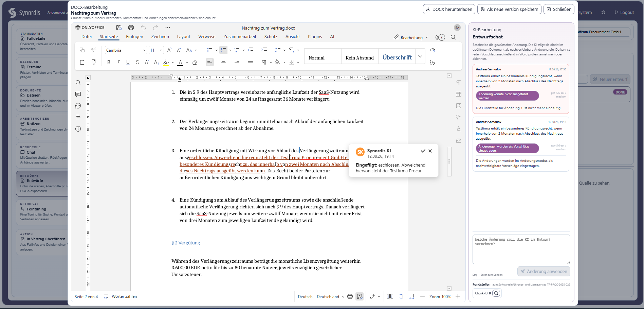Expand track changes dropdown in status bar
This screenshot has height=309, width=644.
pyautogui.click(x=379, y=296)
